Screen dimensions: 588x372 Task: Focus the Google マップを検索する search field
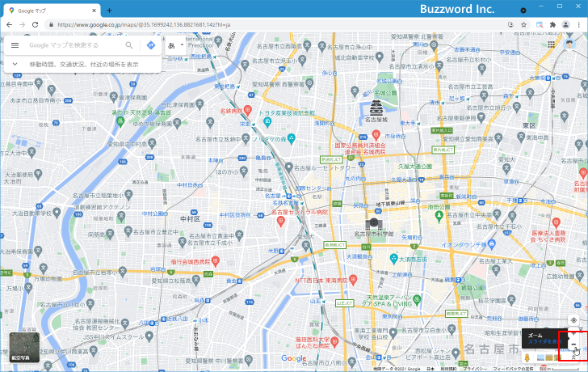click(x=75, y=45)
